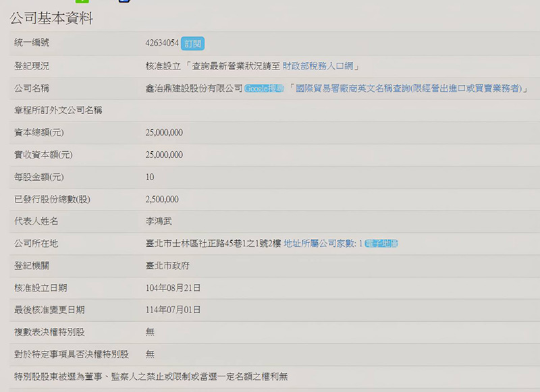Viewport: 540px width, 392px height.
Task: Click representative name 李鴻武
Action: tap(159, 221)
